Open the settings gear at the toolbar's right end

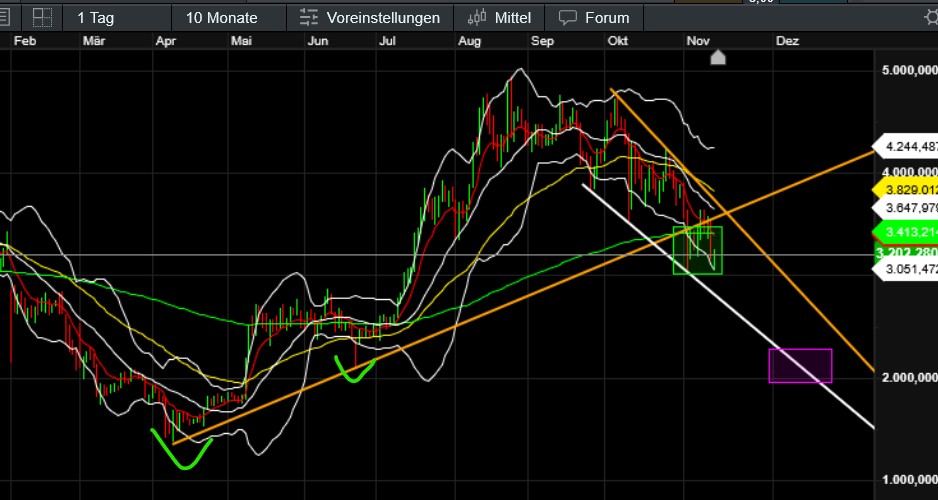point(931,18)
